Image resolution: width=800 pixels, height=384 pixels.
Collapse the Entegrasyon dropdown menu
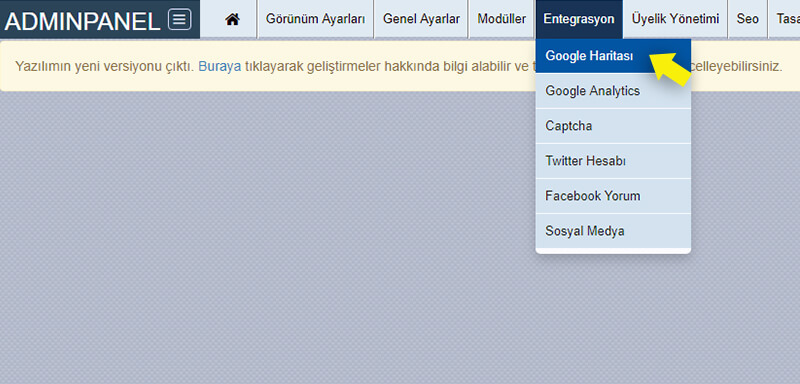(x=579, y=19)
